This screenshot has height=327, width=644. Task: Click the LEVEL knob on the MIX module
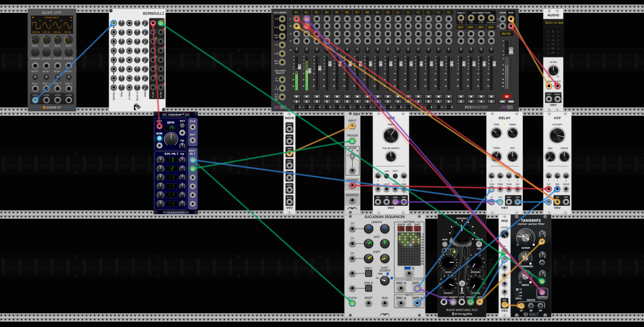[x=504, y=234]
